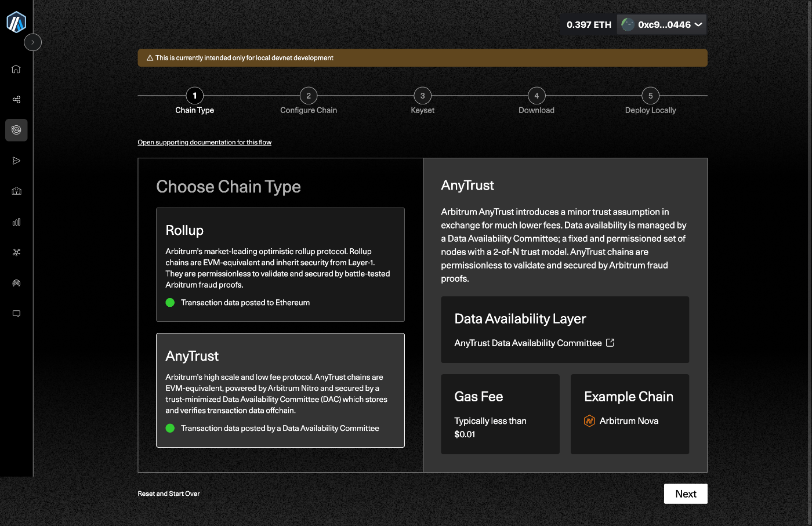This screenshot has width=812, height=526.
Task: Open the chat bubble sidebar icon
Action: [x=16, y=314]
